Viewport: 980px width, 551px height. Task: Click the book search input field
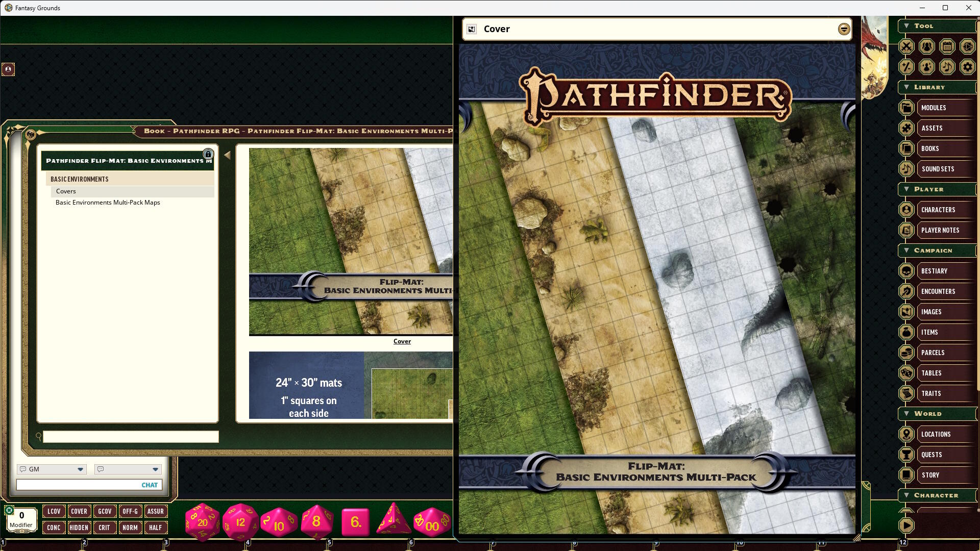[x=131, y=437]
